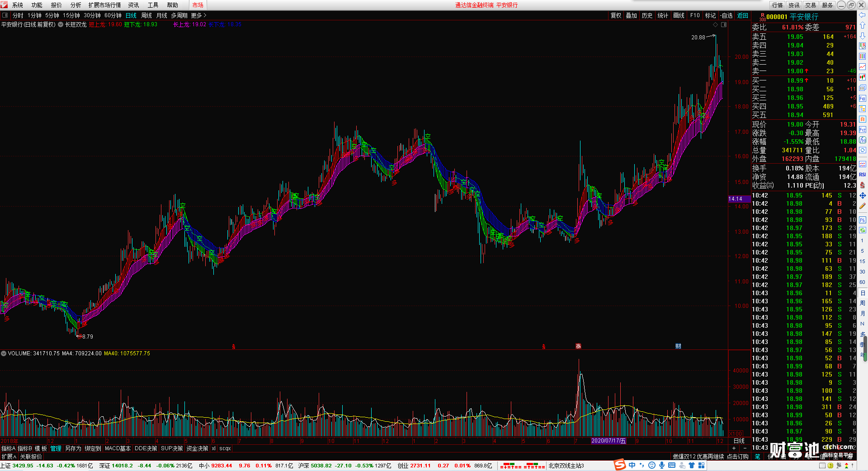Open the 统计 dropdown
The height and width of the screenshot is (471, 868).
[x=663, y=15]
